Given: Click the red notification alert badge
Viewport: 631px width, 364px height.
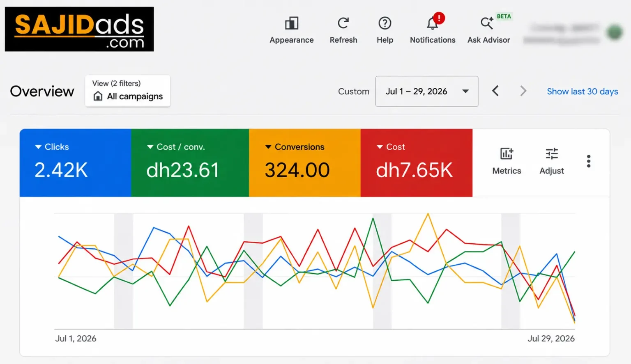Looking at the screenshot, I should click(439, 18).
